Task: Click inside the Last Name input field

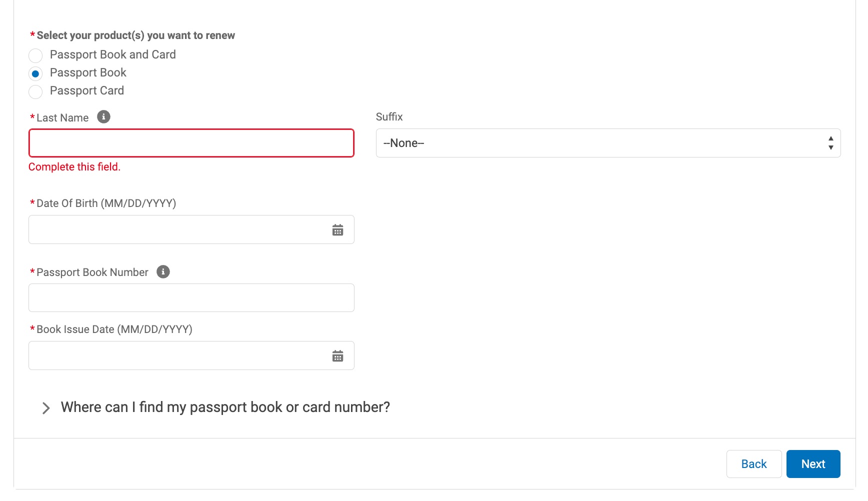Action: (191, 143)
